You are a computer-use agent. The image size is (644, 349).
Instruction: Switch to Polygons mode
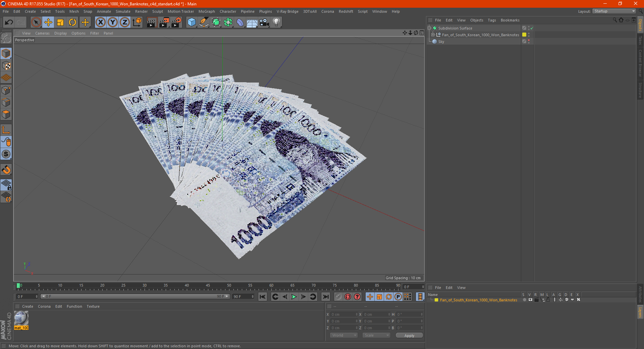[x=6, y=114]
